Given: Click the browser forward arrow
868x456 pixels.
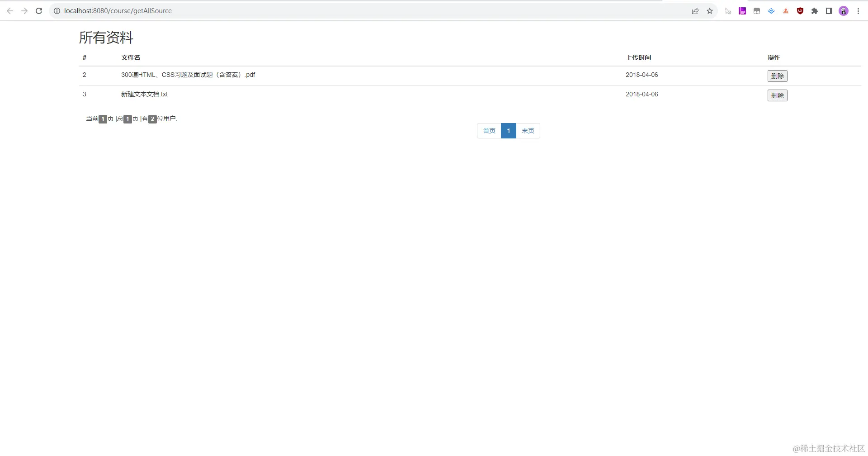Looking at the screenshot, I should tap(24, 11).
